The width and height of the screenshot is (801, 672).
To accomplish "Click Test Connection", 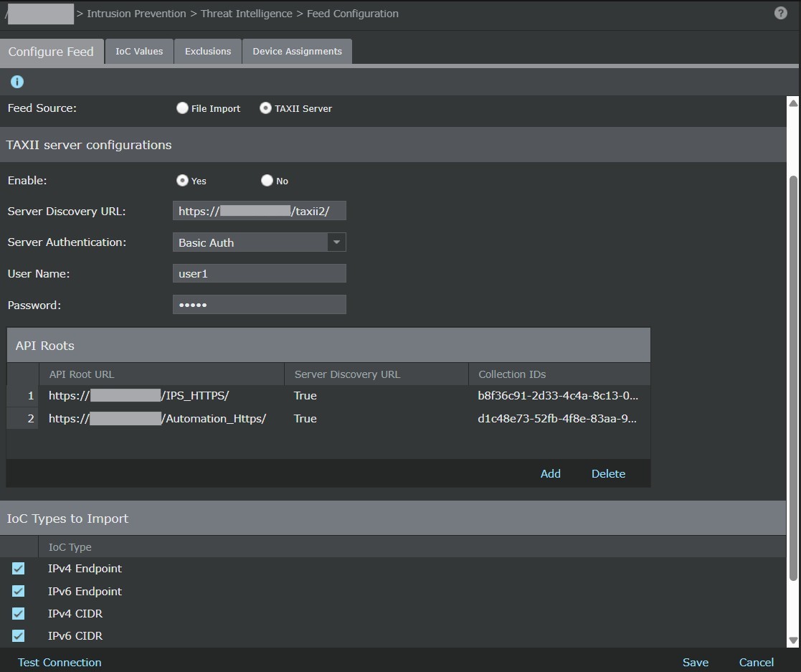I will tap(60, 662).
